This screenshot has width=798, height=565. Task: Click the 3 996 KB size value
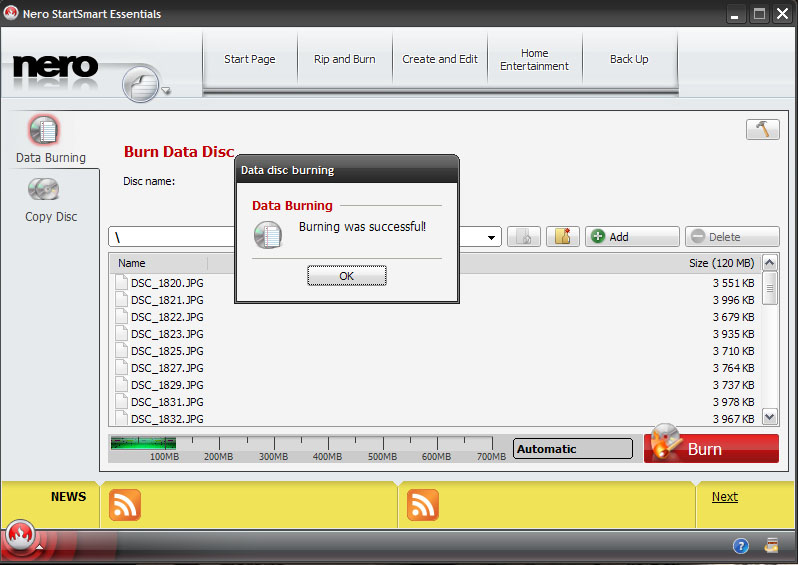[733, 300]
